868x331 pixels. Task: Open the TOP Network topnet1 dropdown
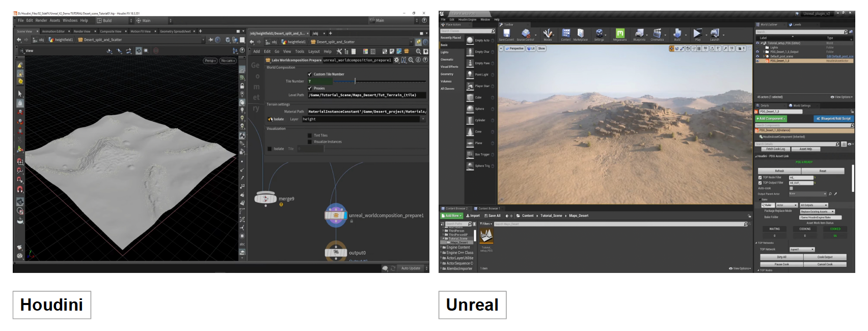[x=802, y=250]
